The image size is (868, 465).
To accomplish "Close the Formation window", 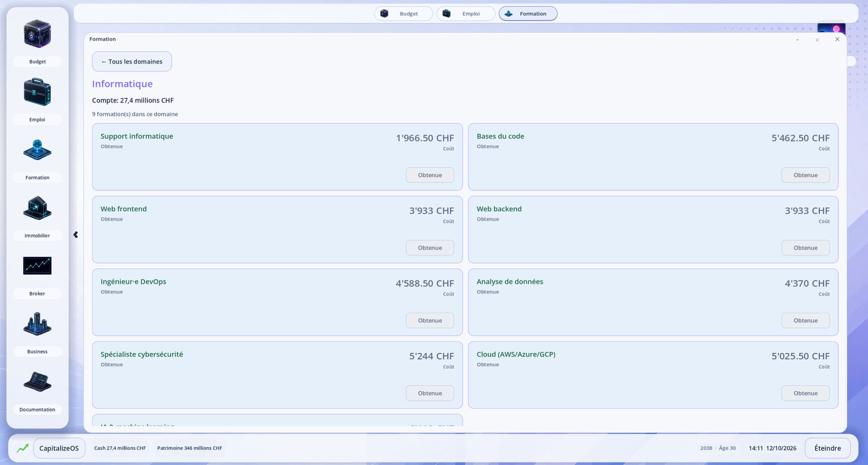I will (x=837, y=39).
